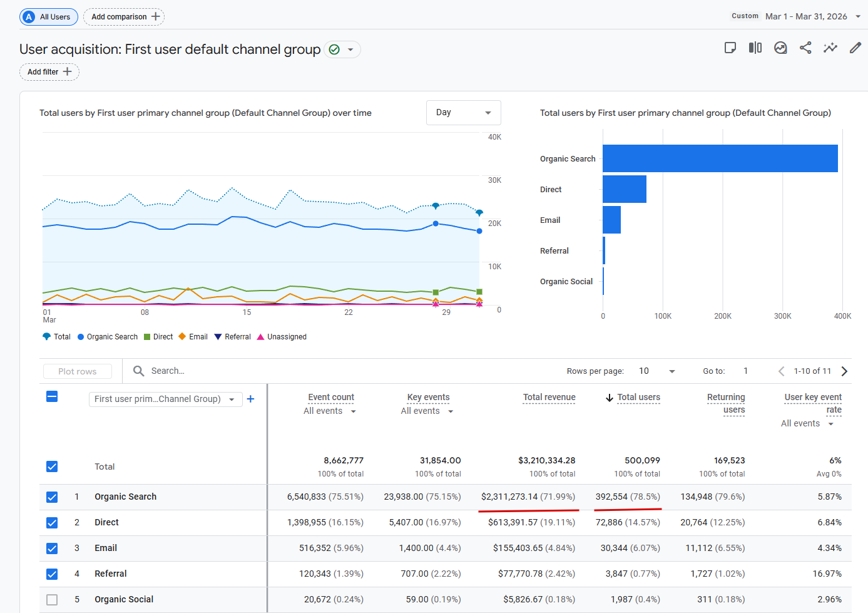
Task: Click the annotations note icon
Action: click(x=730, y=48)
